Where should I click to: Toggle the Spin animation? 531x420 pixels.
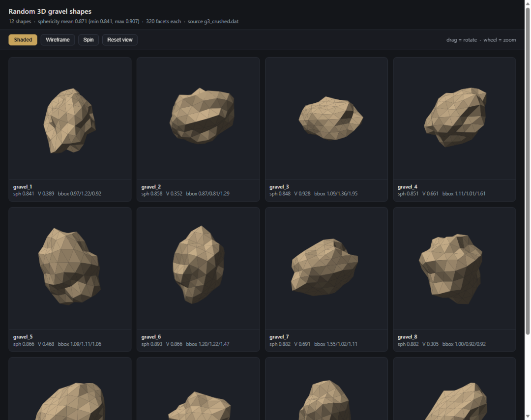pyautogui.click(x=88, y=40)
